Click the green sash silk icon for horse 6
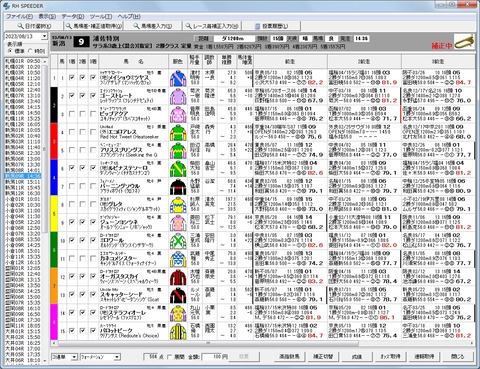Viewport: 480px width, 369px height. pos(178,168)
